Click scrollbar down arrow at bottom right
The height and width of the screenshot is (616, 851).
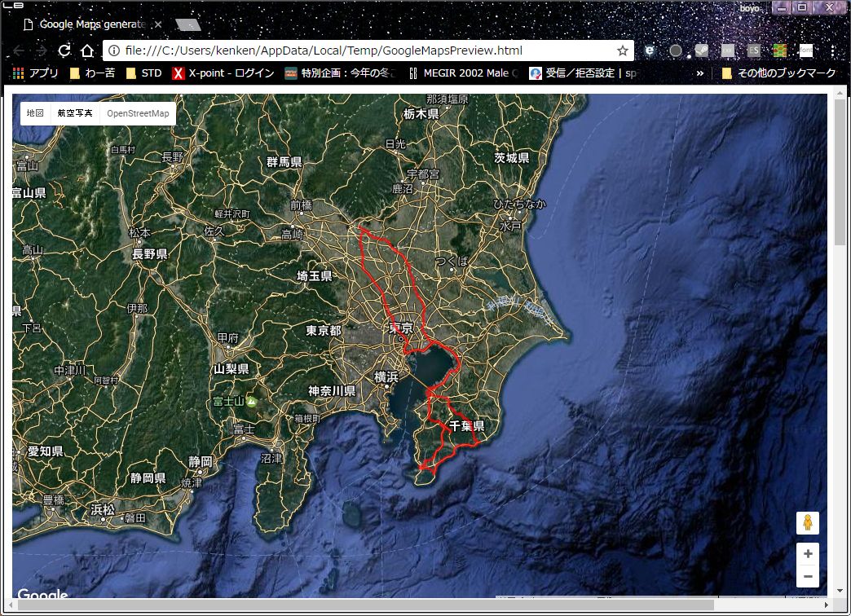840,591
